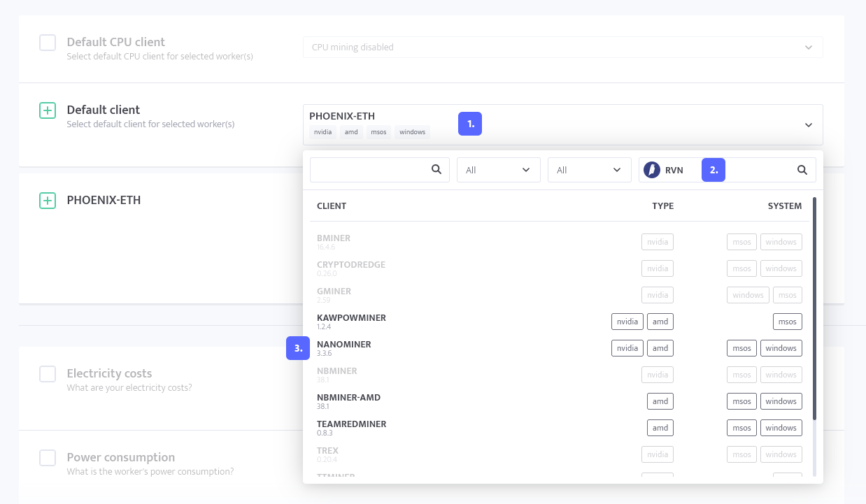The height and width of the screenshot is (504, 866).
Task: Click the windows tag in the GMINER row
Action: coord(748,295)
